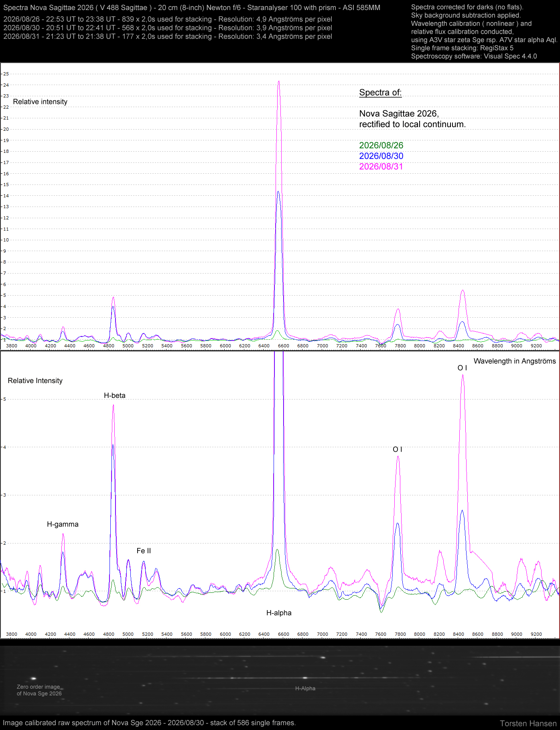Click the blue legend entry "2026/08/30"

tap(381, 156)
